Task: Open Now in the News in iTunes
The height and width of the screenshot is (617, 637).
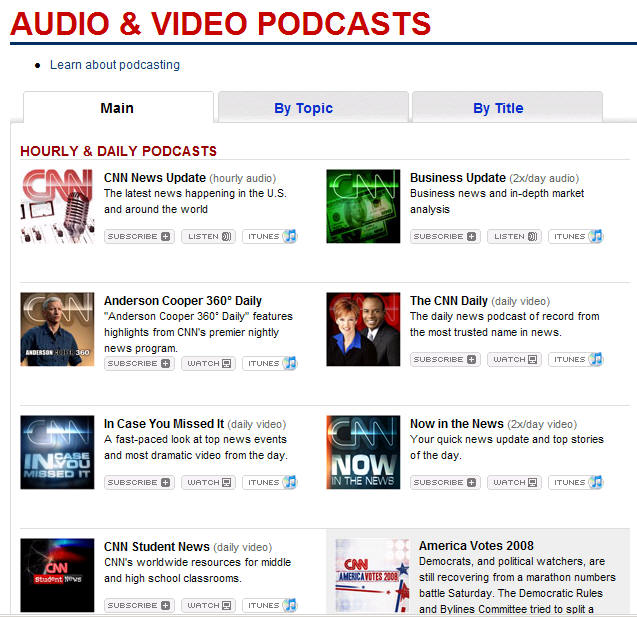Action: [x=576, y=482]
